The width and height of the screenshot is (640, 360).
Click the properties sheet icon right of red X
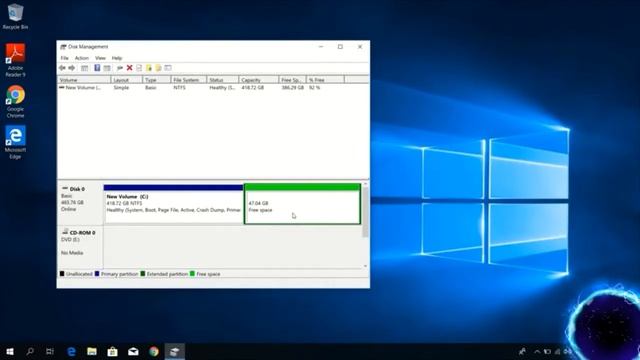click(x=139, y=68)
